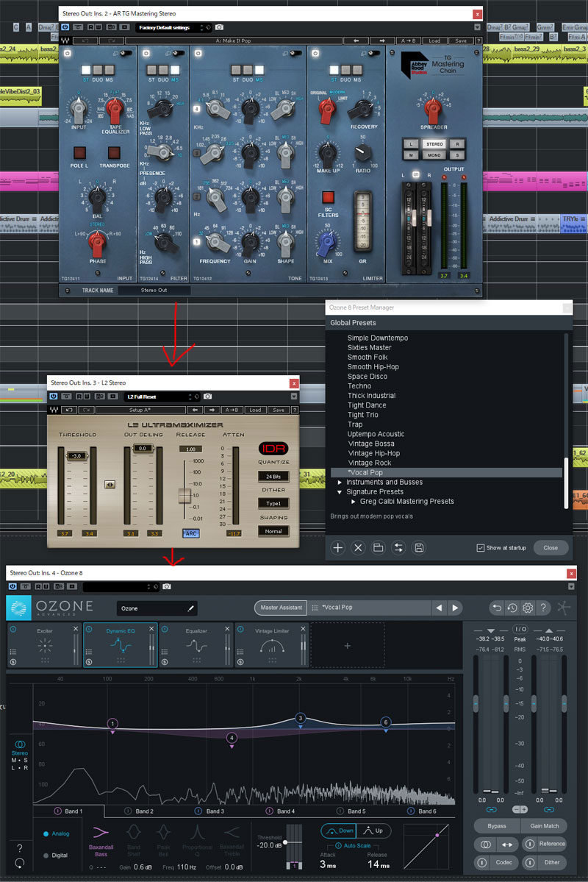Toggle the TRANSPOSE button on TG input
The image size is (588, 882).
(114, 152)
